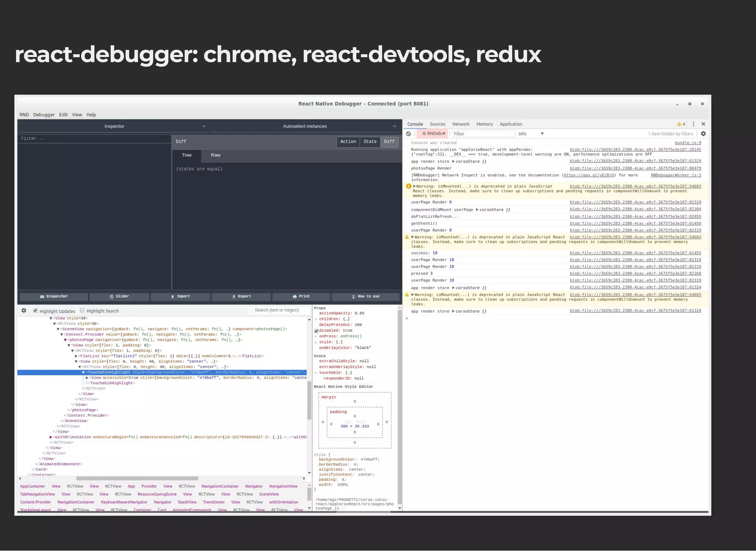Open source link for 'pressed 3' log
This screenshot has height=551, width=756.
coord(635,273)
